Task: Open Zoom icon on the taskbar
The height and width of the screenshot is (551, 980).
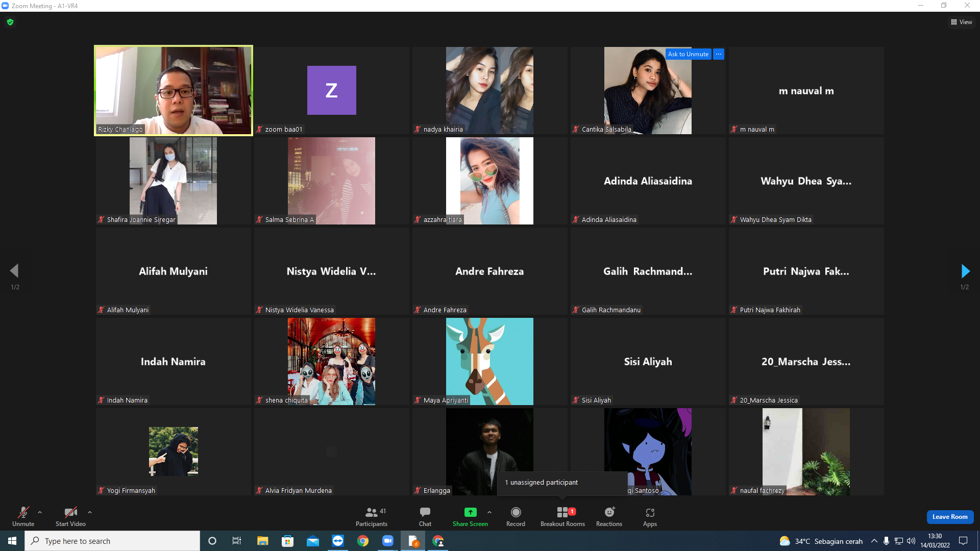Action: click(x=388, y=541)
